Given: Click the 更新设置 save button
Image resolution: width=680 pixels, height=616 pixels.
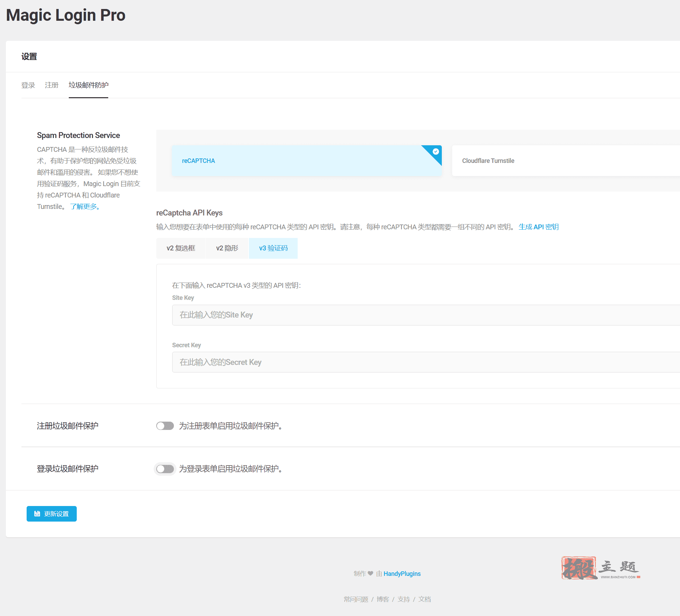Looking at the screenshot, I should coord(52,514).
